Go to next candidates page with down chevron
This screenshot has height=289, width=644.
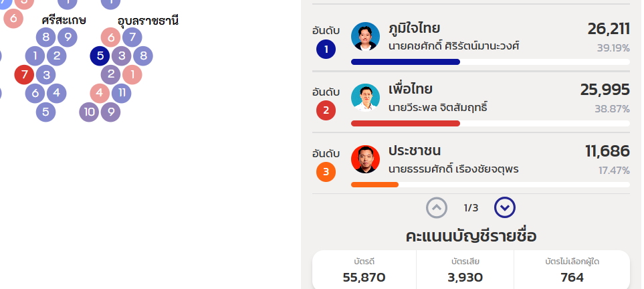(x=505, y=208)
